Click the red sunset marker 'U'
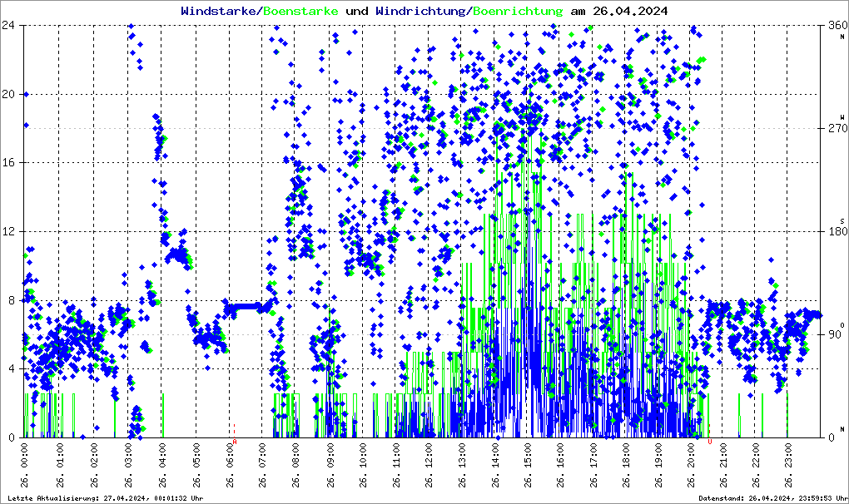 click(x=710, y=442)
